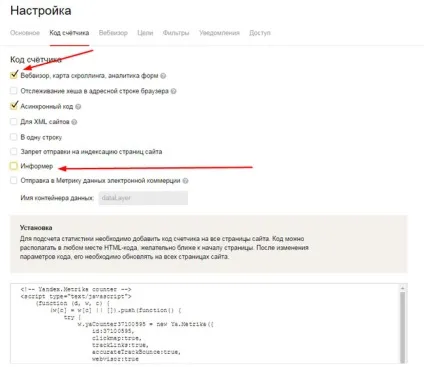Click the Установка heading text
Viewport: 424px width, 367px height.
coord(36,228)
